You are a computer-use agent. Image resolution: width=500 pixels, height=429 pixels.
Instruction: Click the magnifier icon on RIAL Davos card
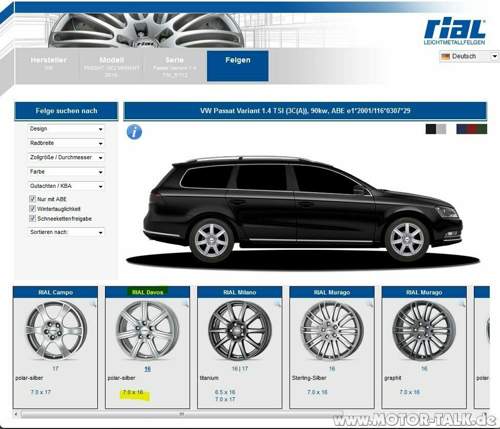point(185,303)
